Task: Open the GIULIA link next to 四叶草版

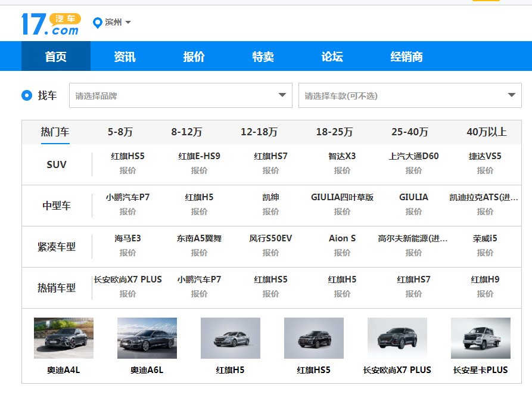Action: pos(413,197)
